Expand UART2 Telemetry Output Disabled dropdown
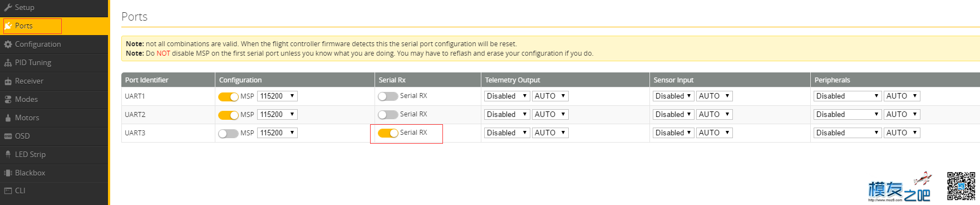The height and width of the screenshot is (205, 980). 507,114
